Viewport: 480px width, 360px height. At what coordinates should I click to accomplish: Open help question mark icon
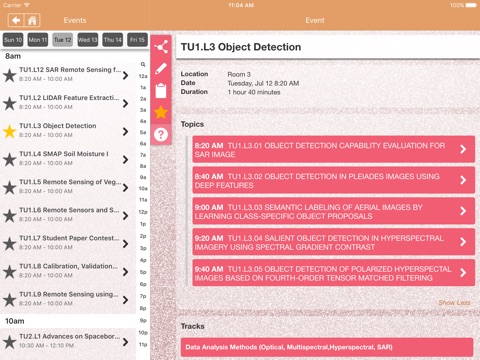161,134
